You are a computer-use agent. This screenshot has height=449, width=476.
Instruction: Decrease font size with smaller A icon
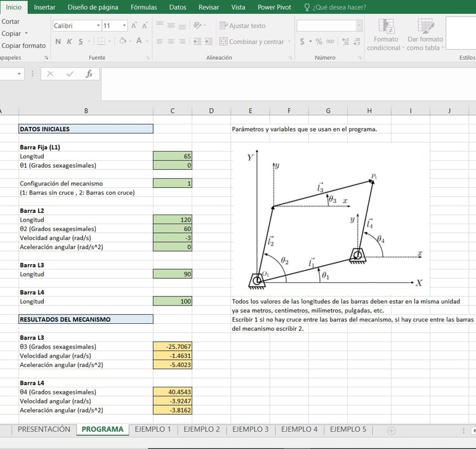[145, 26]
